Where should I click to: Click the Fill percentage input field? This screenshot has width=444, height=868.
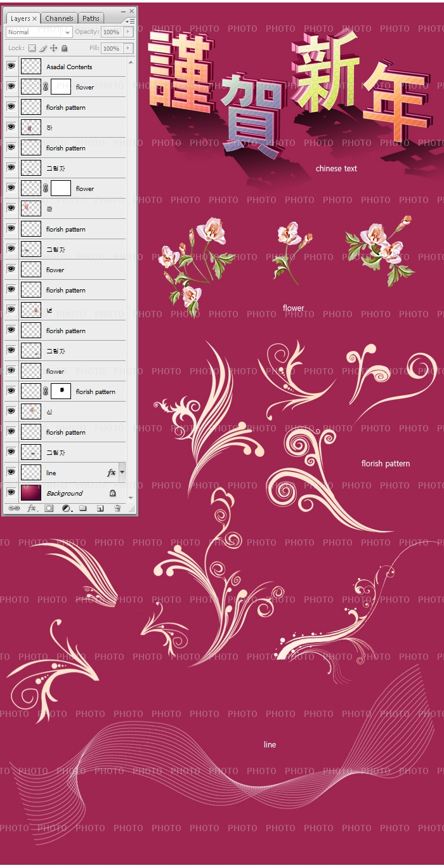tap(111, 48)
